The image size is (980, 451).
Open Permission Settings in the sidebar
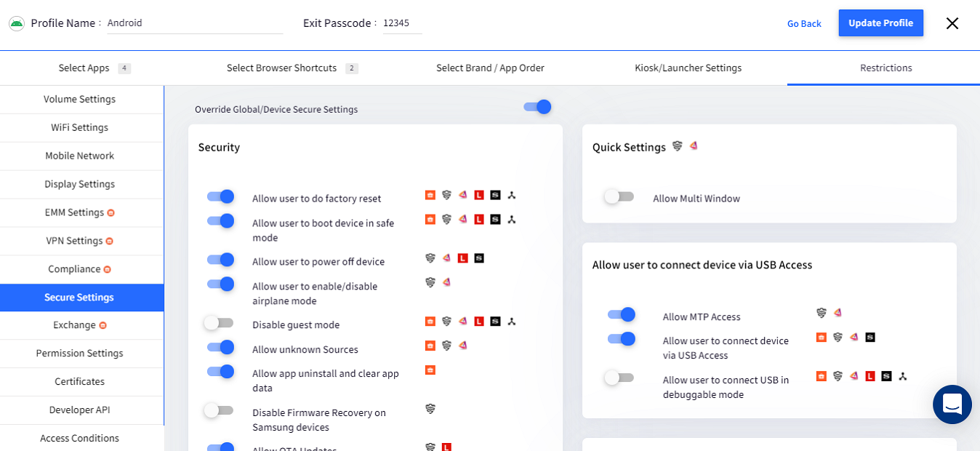coord(80,354)
